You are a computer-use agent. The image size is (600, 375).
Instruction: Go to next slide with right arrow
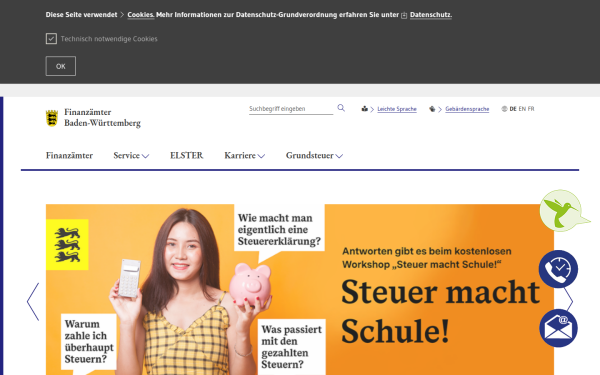[x=569, y=302]
